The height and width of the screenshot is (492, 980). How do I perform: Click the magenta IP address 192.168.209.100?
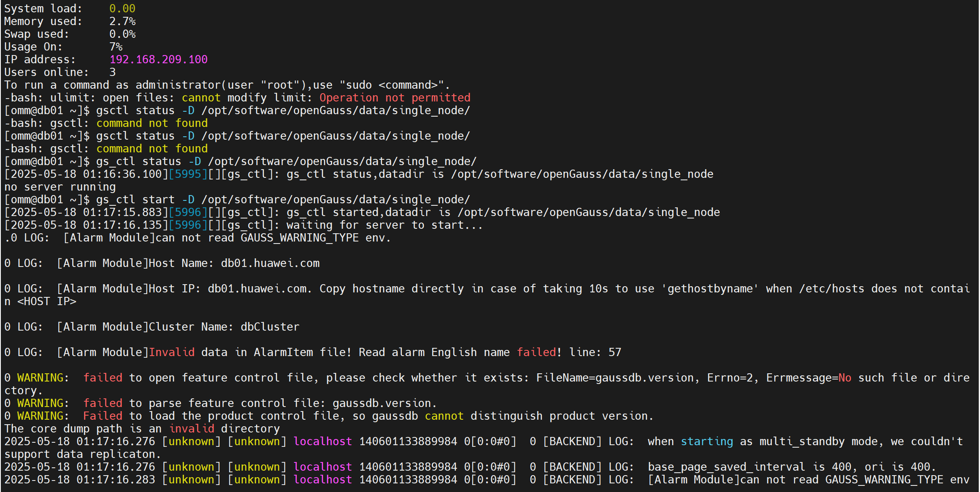(x=158, y=60)
